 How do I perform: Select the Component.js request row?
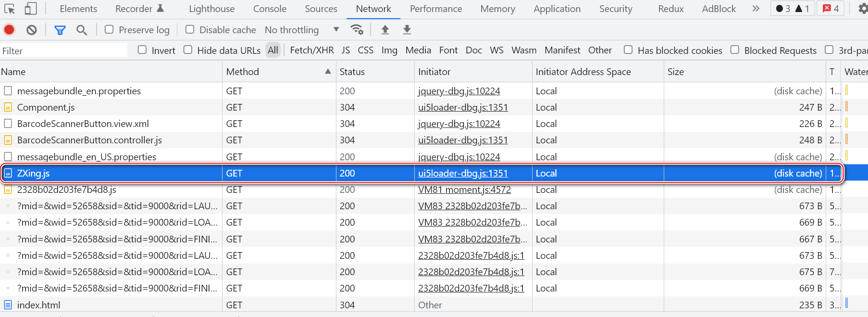pyautogui.click(x=434, y=107)
